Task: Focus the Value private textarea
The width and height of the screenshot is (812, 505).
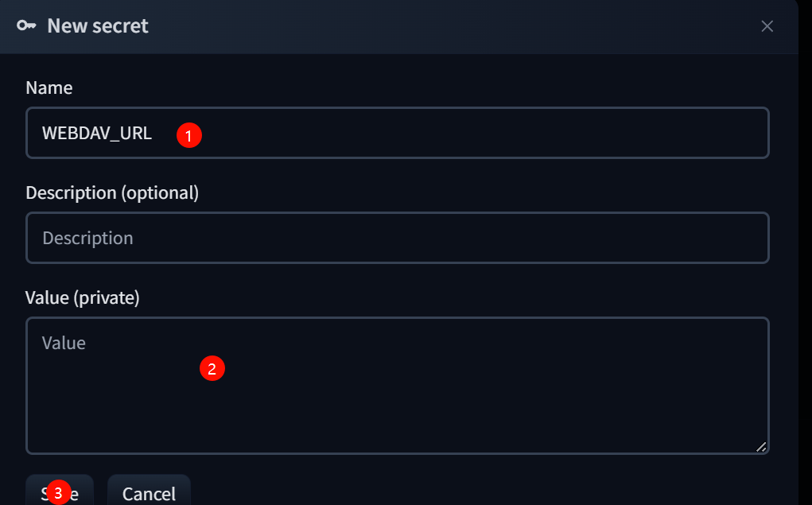Action: [x=397, y=386]
